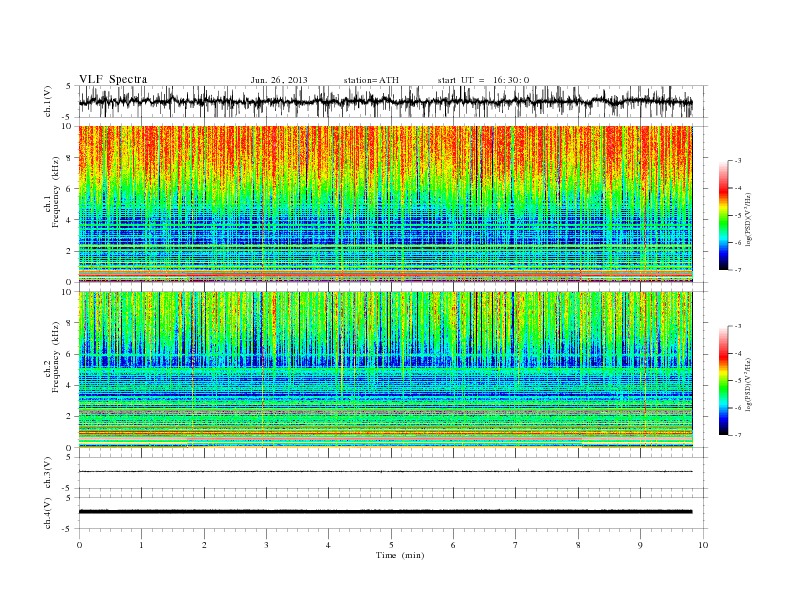Click the ch.2 "Frequency (kHz)" axis label
Screen dimensions: 792x612
[x=56, y=357]
